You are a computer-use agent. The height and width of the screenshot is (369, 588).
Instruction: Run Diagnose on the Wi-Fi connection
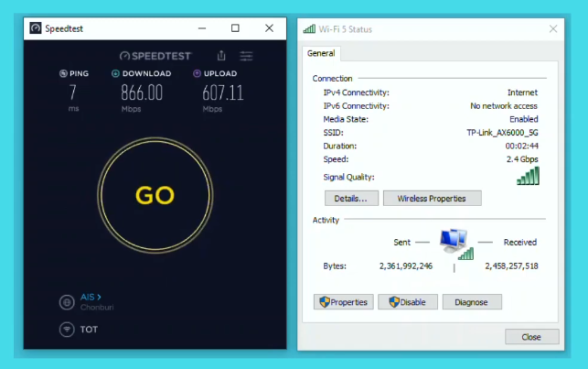tap(472, 302)
